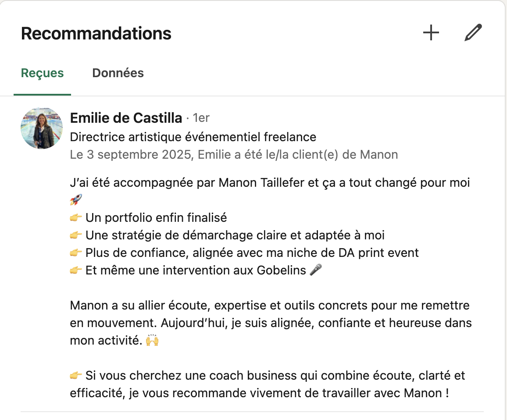
Task: Click the microphone emoji after "Gobelins"
Action: (315, 270)
